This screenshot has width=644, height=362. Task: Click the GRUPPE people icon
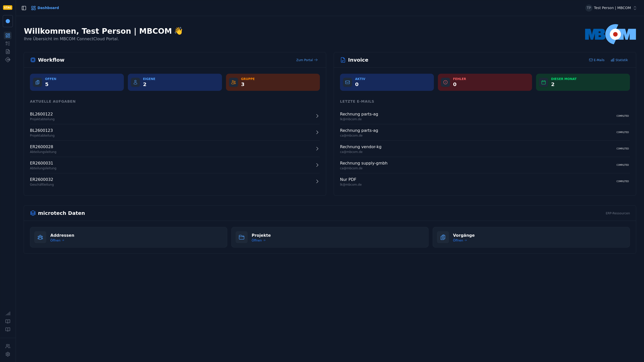click(234, 82)
